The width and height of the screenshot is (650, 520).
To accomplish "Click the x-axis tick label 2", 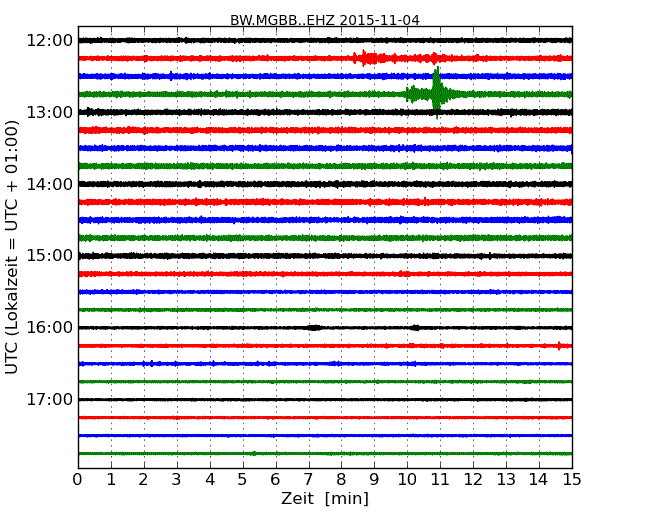I will 143,480.
